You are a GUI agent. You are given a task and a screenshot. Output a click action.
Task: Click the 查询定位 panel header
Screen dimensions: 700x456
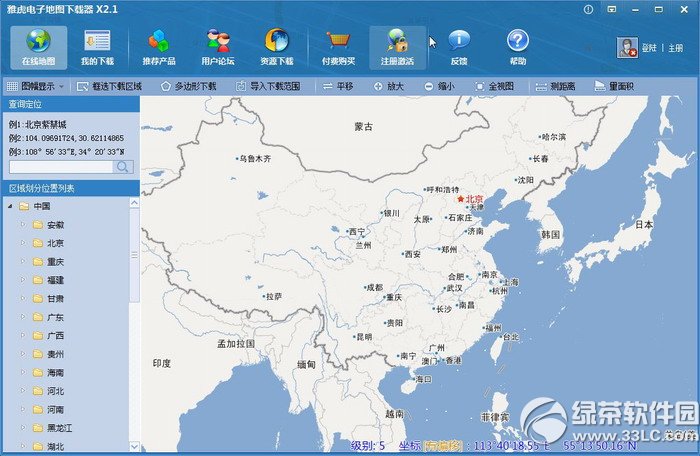click(x=71, y=104)
